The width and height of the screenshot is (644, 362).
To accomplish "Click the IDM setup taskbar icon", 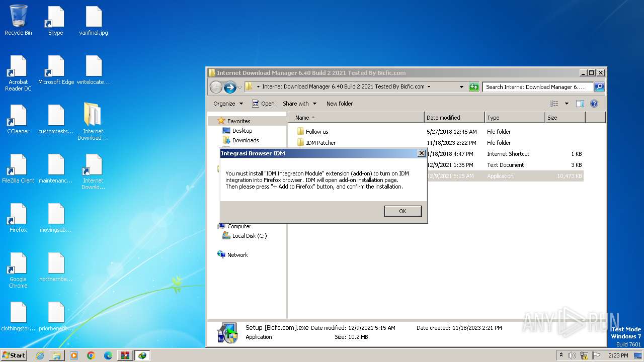I will 142,355.
